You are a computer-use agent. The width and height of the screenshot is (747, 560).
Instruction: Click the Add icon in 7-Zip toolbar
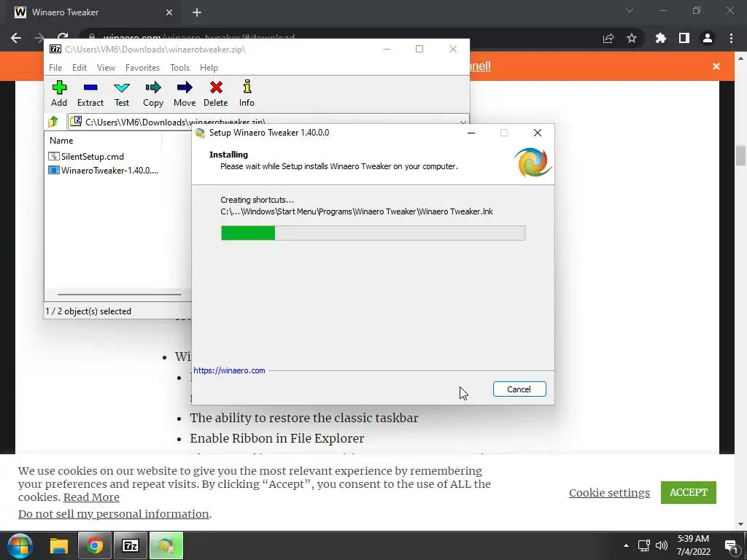click(59, 87)
